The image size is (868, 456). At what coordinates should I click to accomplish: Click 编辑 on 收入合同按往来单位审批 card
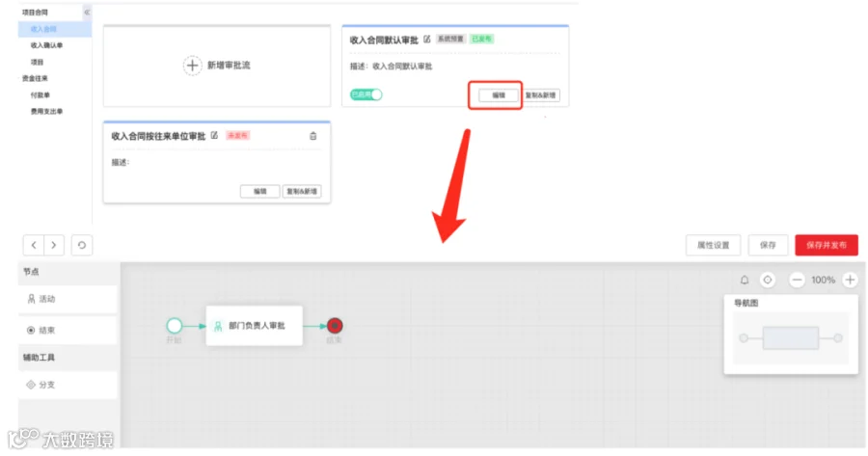point(259,192)
